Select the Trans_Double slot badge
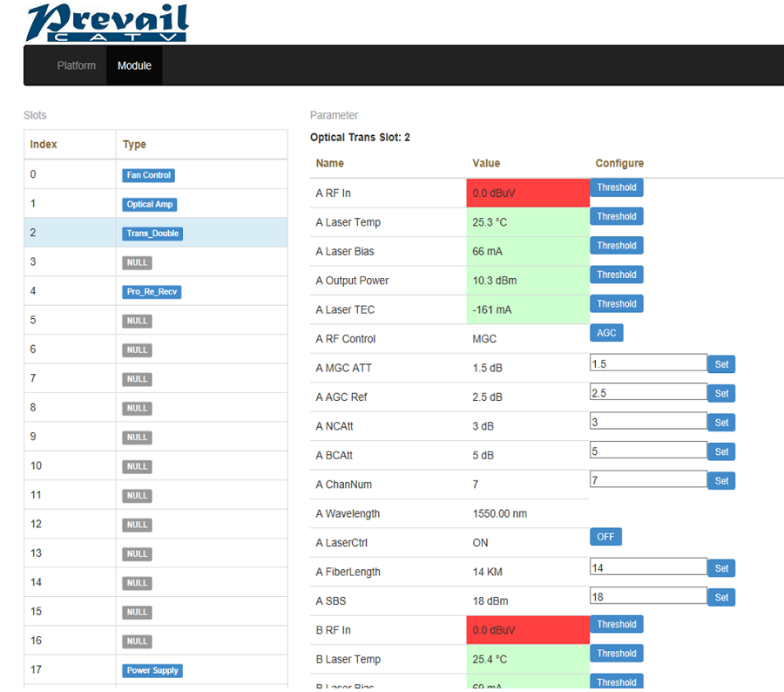 [152, 234]
